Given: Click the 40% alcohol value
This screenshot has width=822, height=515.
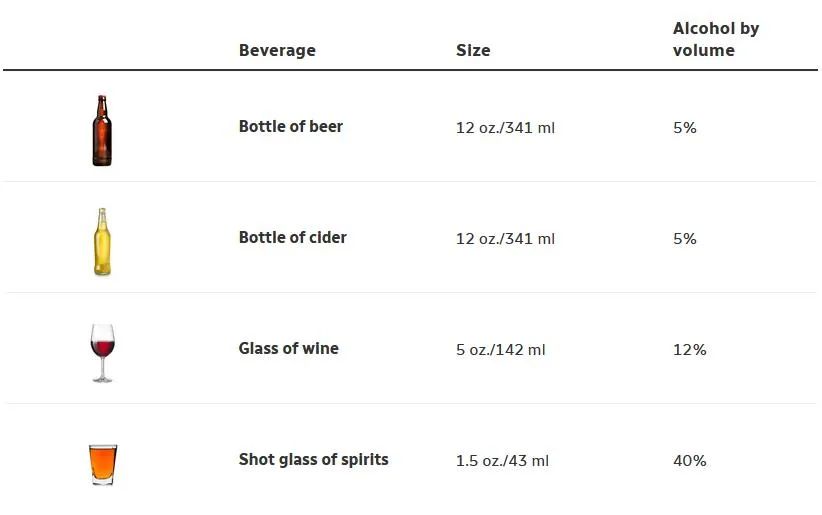Looking at the screenshot, I should tap(690, 461).
